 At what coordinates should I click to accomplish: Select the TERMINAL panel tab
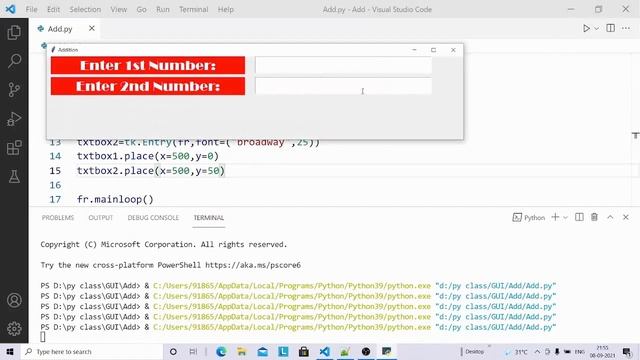[x=209, y=218]
